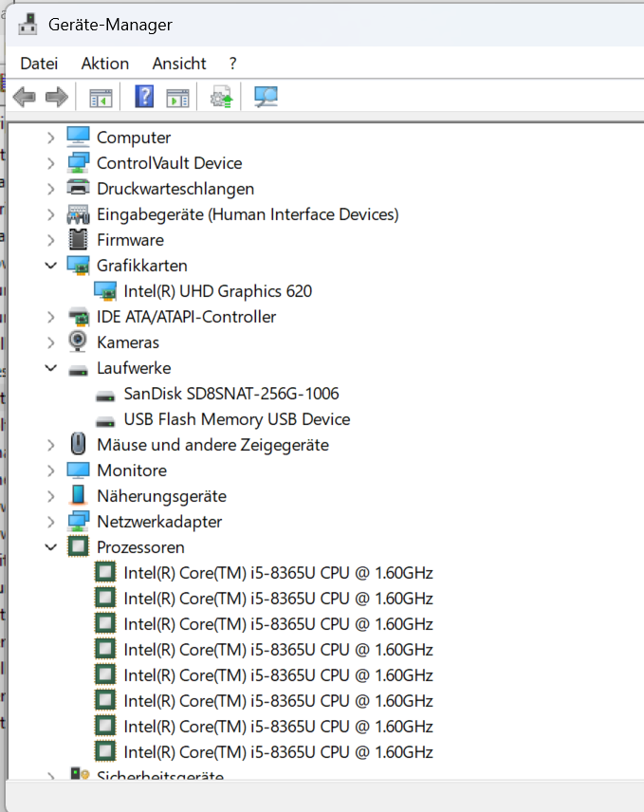Click the update driver toolbar icon
644x812 pixels.
point(221,97)
